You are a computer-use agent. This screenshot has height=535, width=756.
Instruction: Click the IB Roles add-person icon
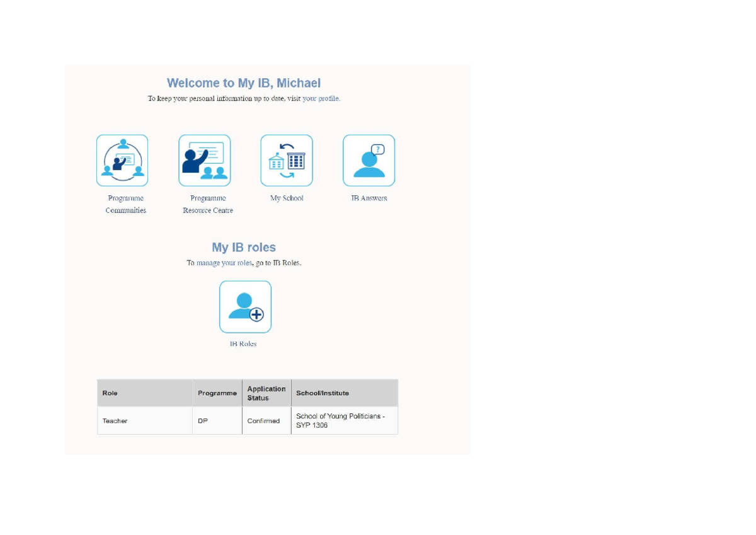click(246, 307)
